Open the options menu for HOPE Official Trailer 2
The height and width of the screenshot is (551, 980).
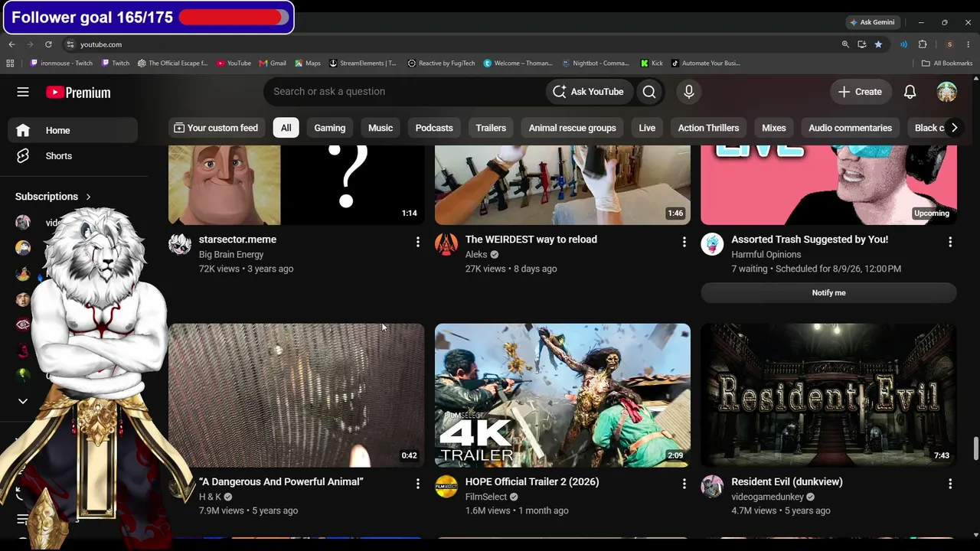684,484
